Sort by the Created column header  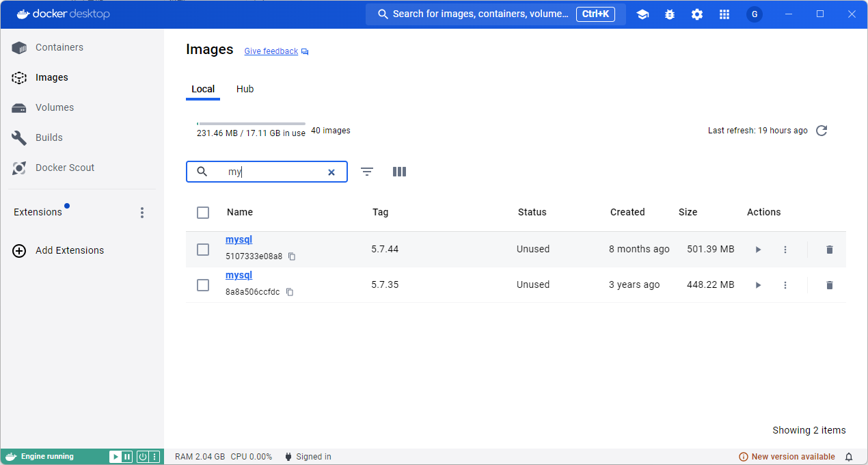(x=627, y=212)
